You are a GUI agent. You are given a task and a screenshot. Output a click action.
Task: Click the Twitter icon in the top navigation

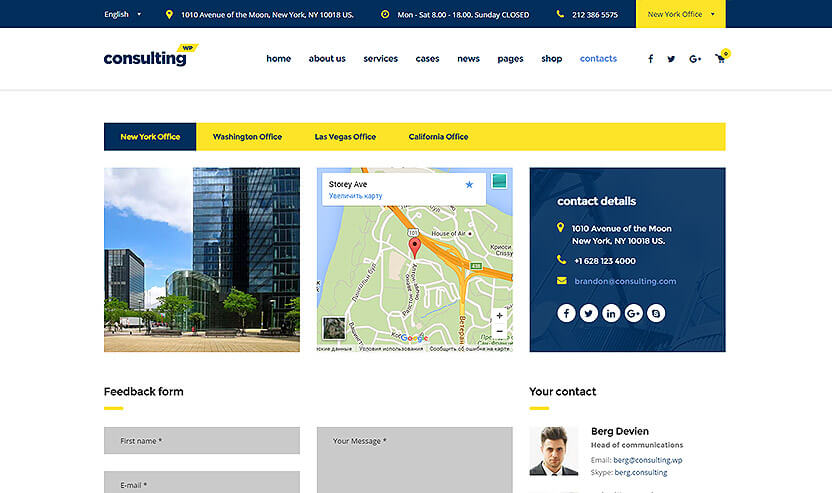click(x=672, y=59)
